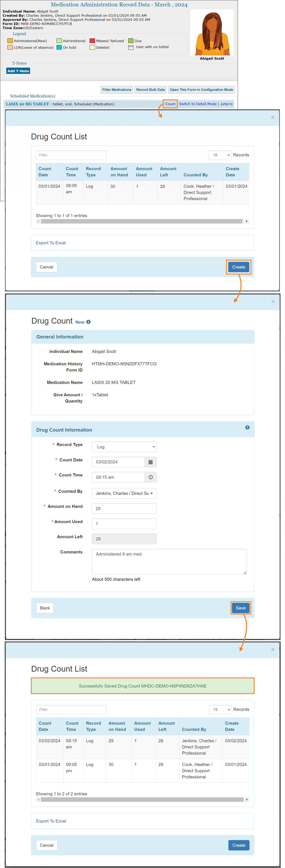Click the info icon next to New

click(x=88, y=322)
